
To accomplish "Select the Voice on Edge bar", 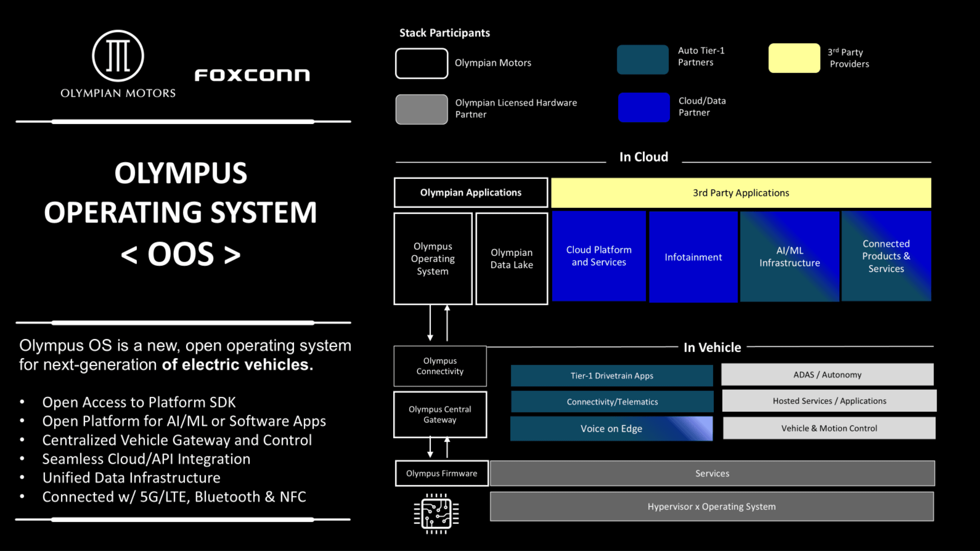I will tap(611, 428).
